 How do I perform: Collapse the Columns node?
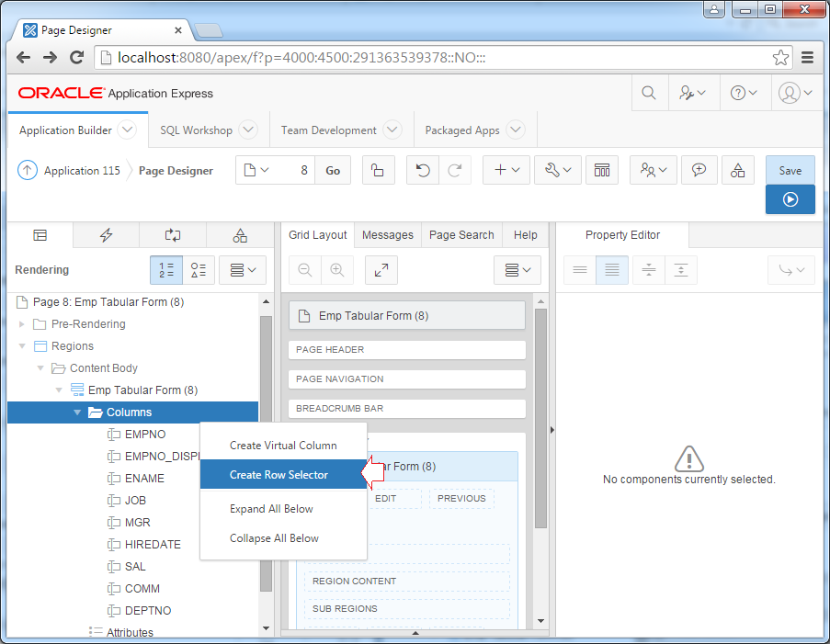(77, 412)
